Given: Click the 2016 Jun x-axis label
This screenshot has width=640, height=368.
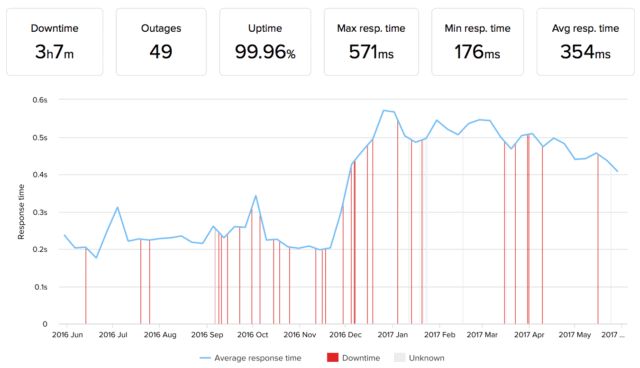Looking at the screenshot, I should click(x=67, y=335).
